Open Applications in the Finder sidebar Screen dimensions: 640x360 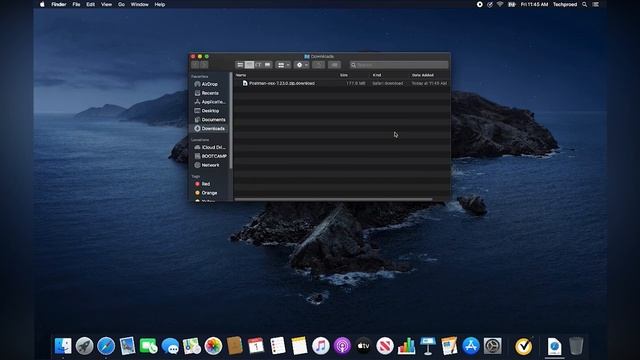point(209,102)
